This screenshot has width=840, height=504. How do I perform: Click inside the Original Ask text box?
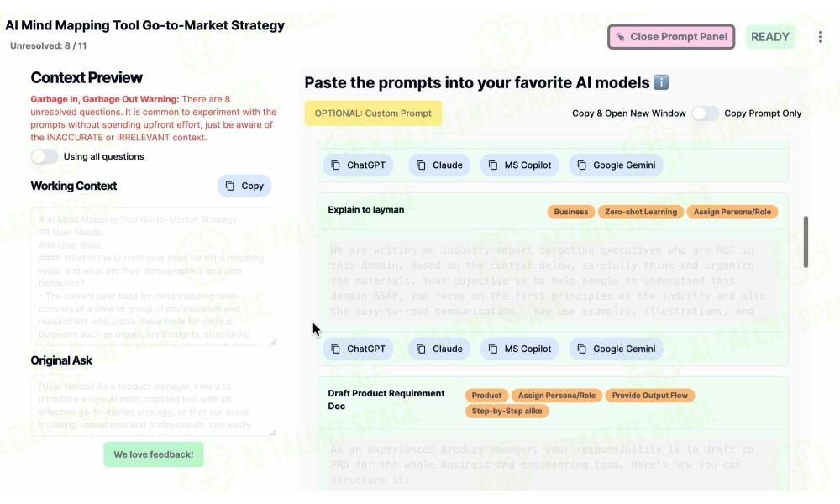click(x=153, y=406)
